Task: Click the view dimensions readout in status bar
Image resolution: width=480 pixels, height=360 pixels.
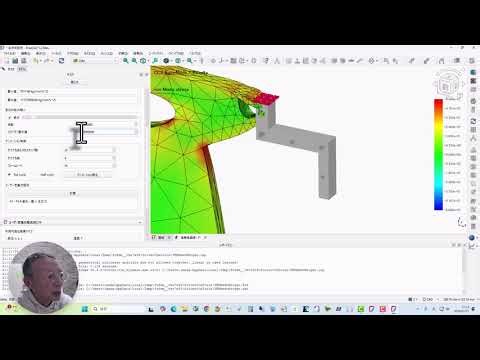Action: point(459,299)
